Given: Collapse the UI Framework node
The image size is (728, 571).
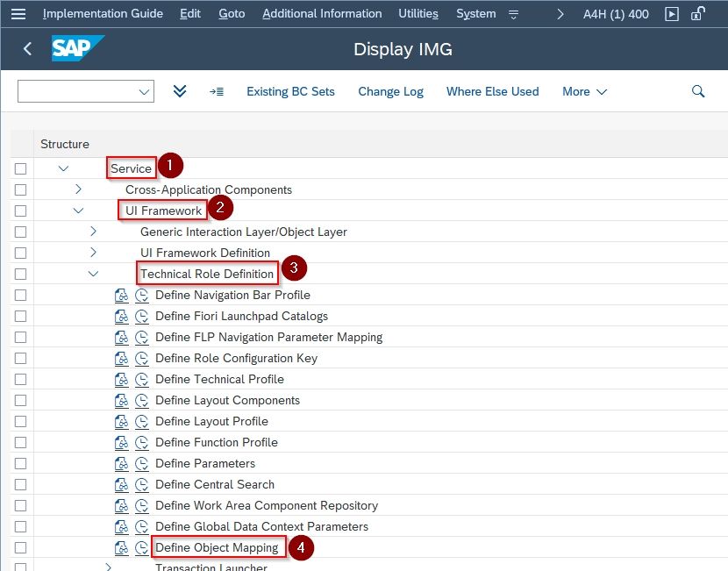Looking at the screenshot, I should [x=78, y=211].
